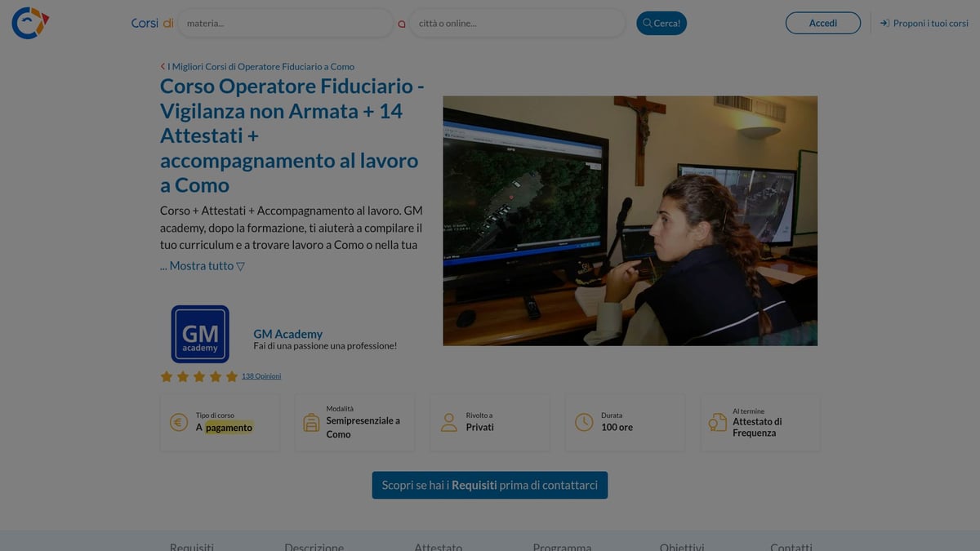Collapse text using the triangle next to Mostra tutto
The width and height of the screenshot is (980, 551).
point(240,265)
